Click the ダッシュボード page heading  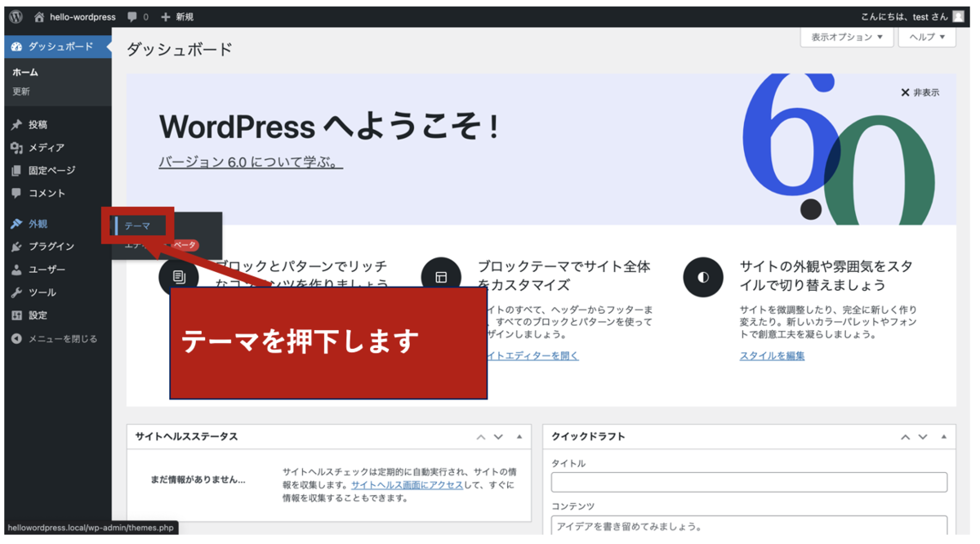[180, 50]
